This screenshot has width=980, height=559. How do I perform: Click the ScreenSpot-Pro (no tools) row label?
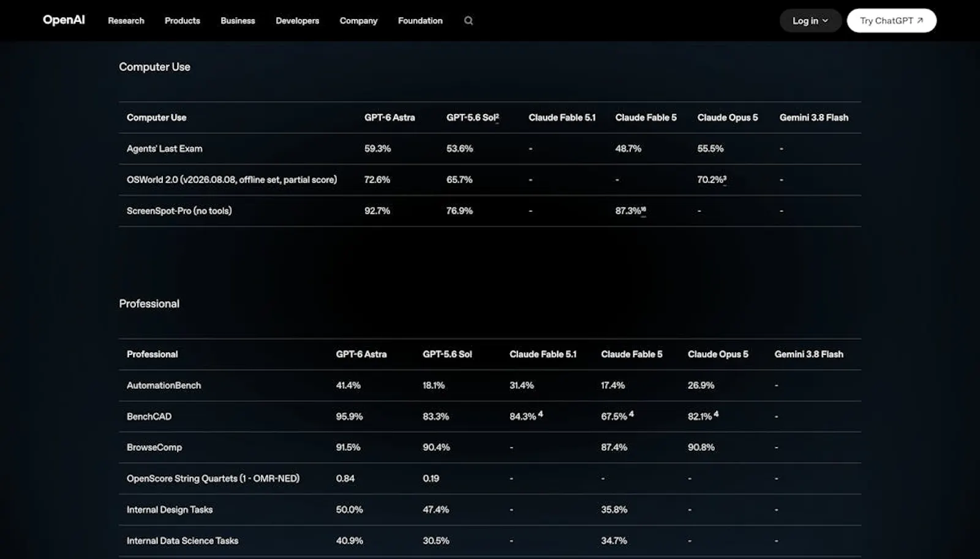point(179,211)
